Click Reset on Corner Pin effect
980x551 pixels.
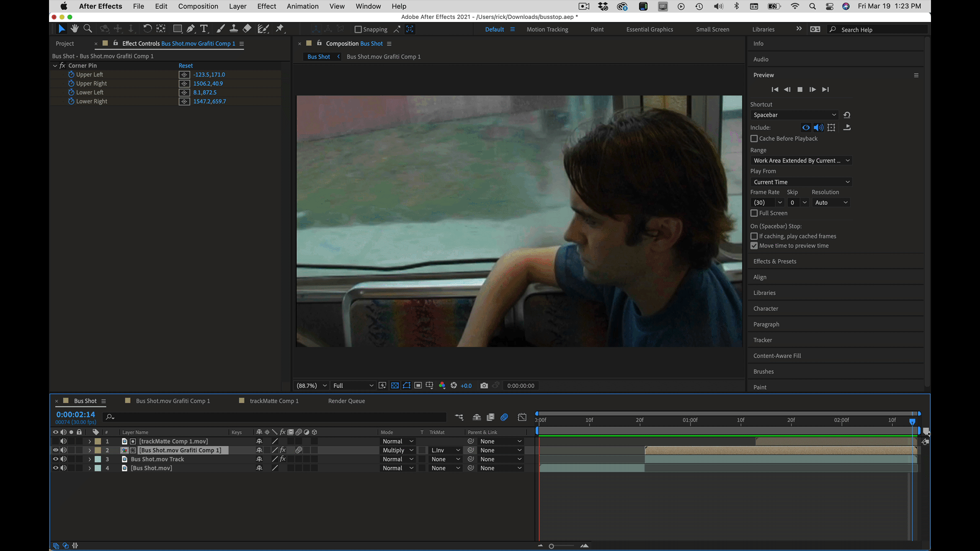coord(185,65)
